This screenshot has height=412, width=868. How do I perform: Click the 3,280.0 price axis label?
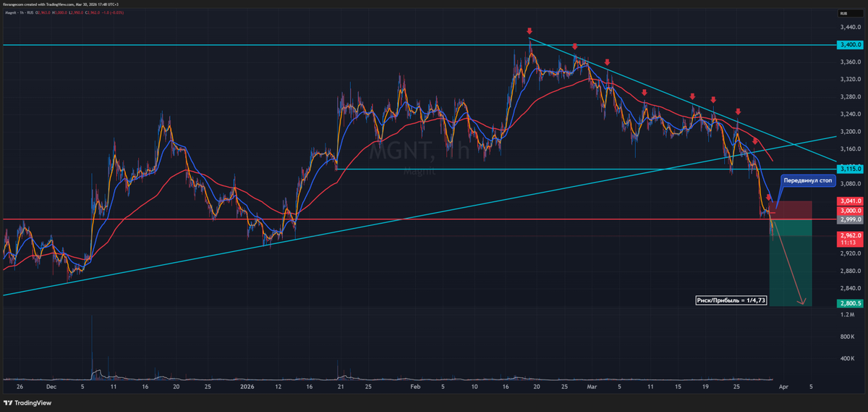click(x=851, y=97)
